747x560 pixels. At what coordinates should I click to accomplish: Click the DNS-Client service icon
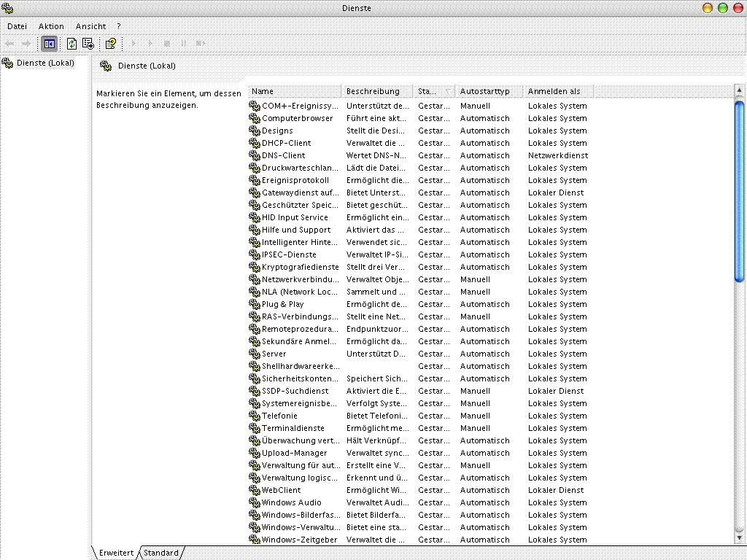pyautogui.click(x=255, y=155)
